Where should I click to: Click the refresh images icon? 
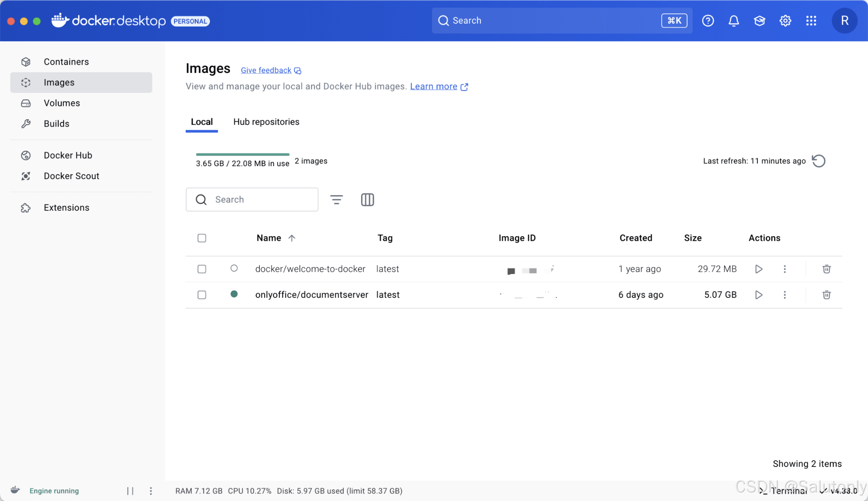pyautogui.click(x=818, y=161)
